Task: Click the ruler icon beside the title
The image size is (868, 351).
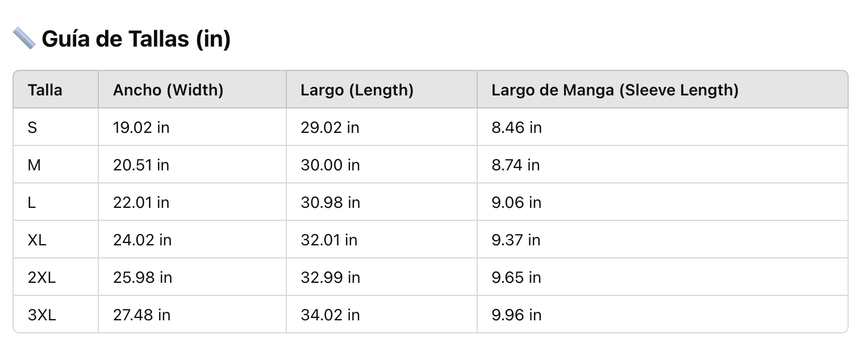Action: (x=24, y=39)
